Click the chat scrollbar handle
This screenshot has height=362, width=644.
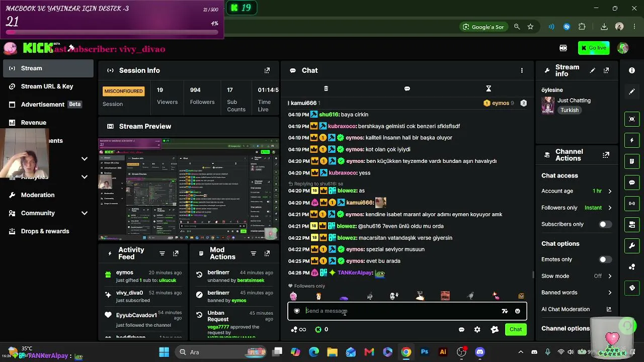click(533, 275)
